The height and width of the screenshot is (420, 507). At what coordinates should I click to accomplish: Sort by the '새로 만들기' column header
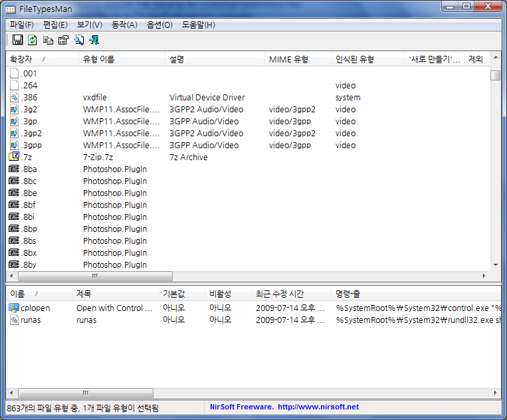[435, 59]
